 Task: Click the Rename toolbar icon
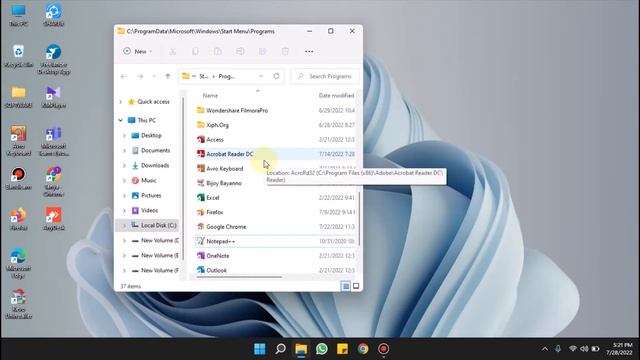[240, 51]
